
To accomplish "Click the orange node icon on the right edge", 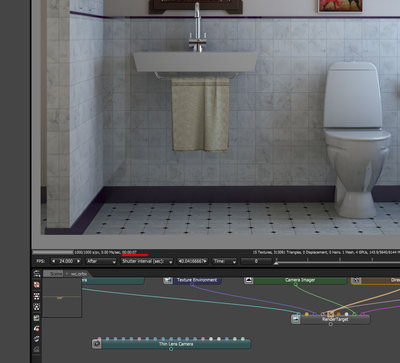I will 356,280.
